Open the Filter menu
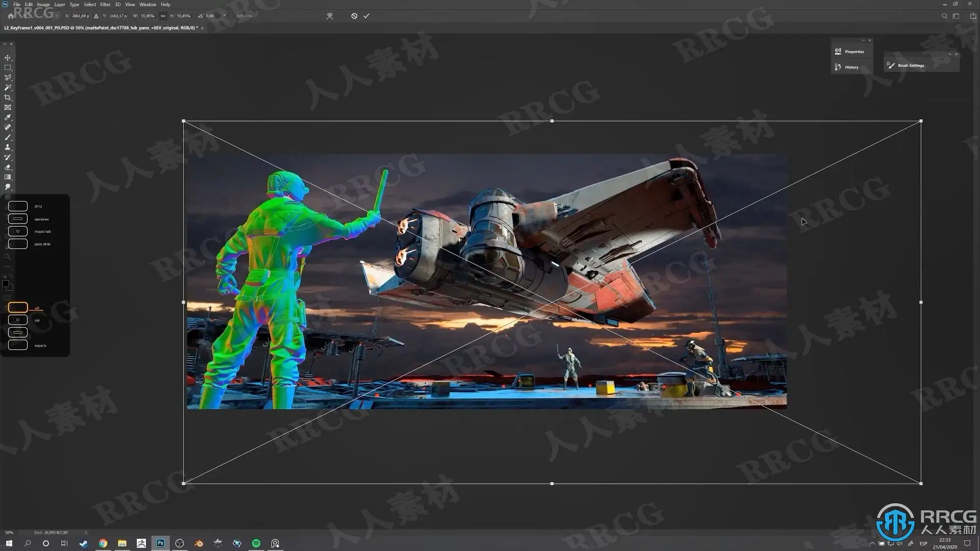This screenshot has height=551, width=980. click(x=105, y=5)
